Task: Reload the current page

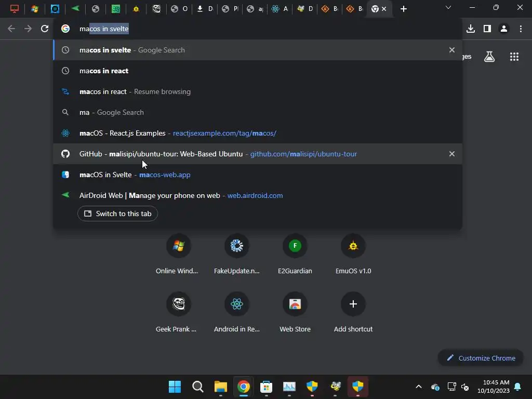Action: 45,29
